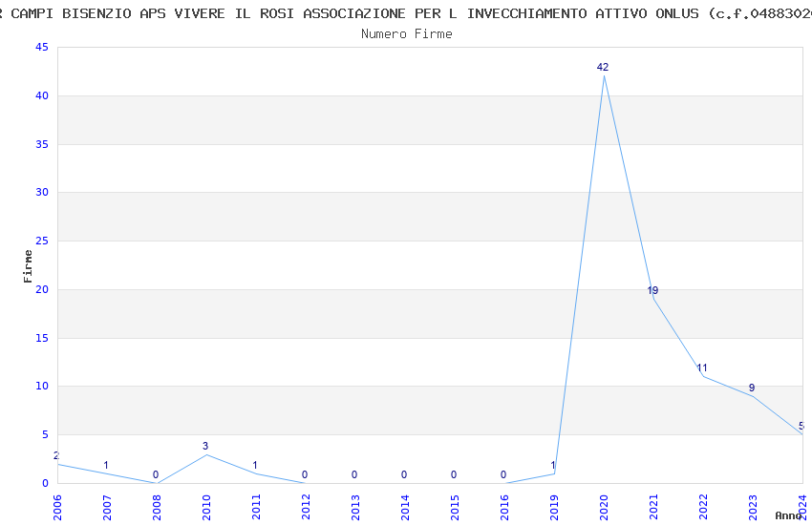Click the x-axis year label 2006
Screen dimensions: 812x525
57,508
